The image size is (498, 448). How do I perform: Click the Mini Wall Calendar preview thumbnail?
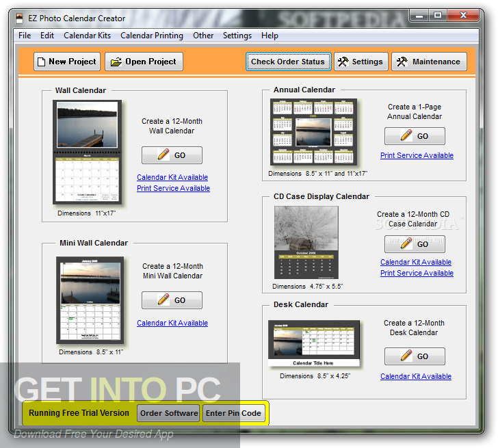(90, 300)
